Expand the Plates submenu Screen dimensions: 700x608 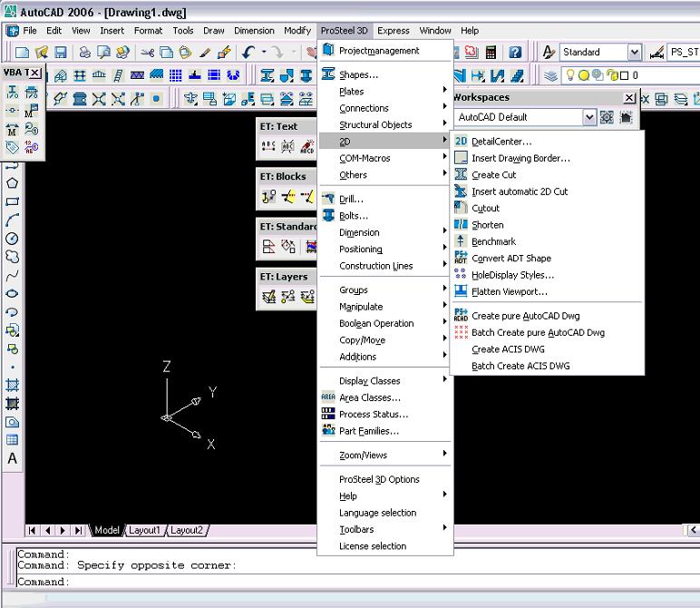click(385, 92)
